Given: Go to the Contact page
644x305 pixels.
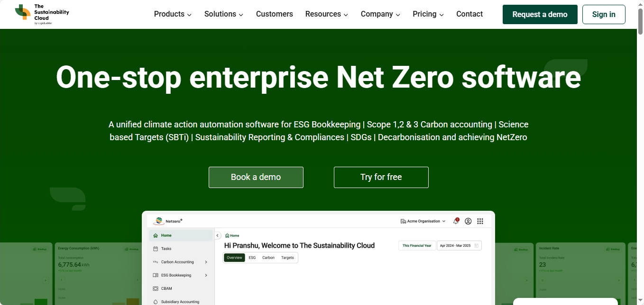Looking at the screenshot, I should 469,14.
